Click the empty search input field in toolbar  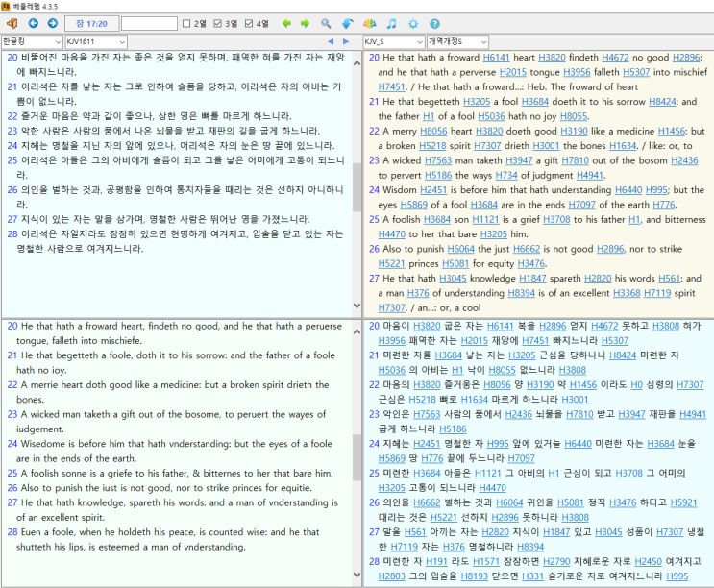point(149,24)
